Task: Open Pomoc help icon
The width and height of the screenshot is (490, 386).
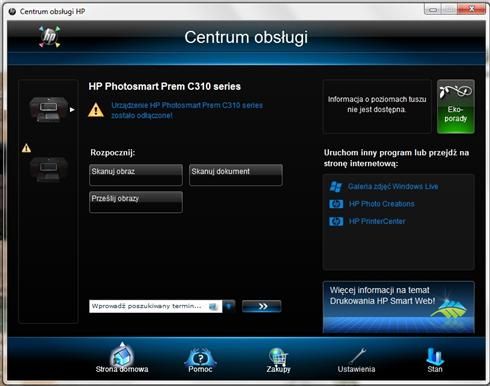Action: pyautogui.click(x=200, y=360)
